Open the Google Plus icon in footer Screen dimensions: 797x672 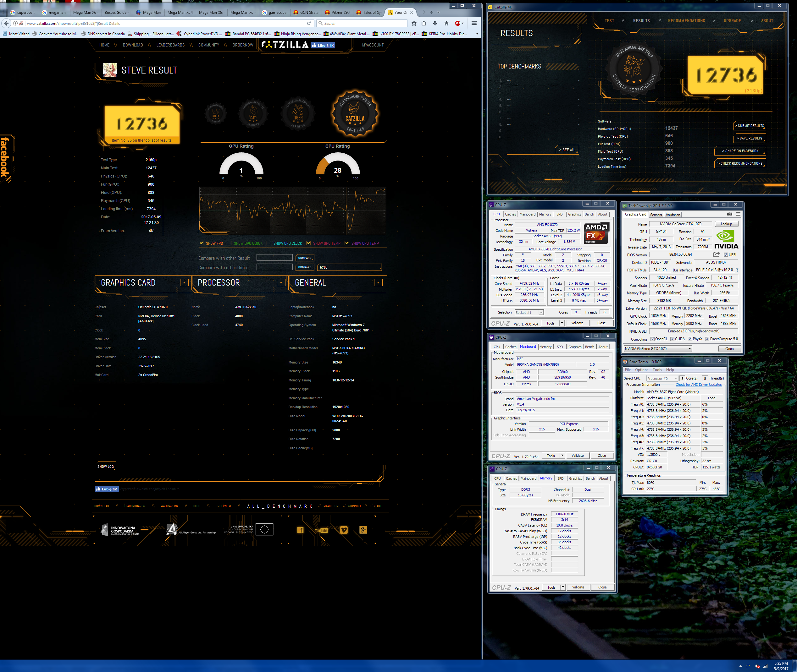point(363,530)
